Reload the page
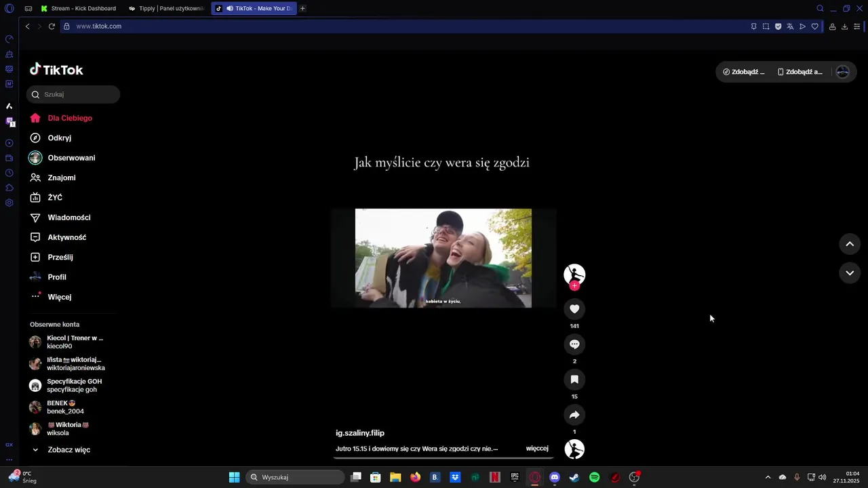Image resolution: width=868 pixels, height=488 pixels. tap(52, 26)
